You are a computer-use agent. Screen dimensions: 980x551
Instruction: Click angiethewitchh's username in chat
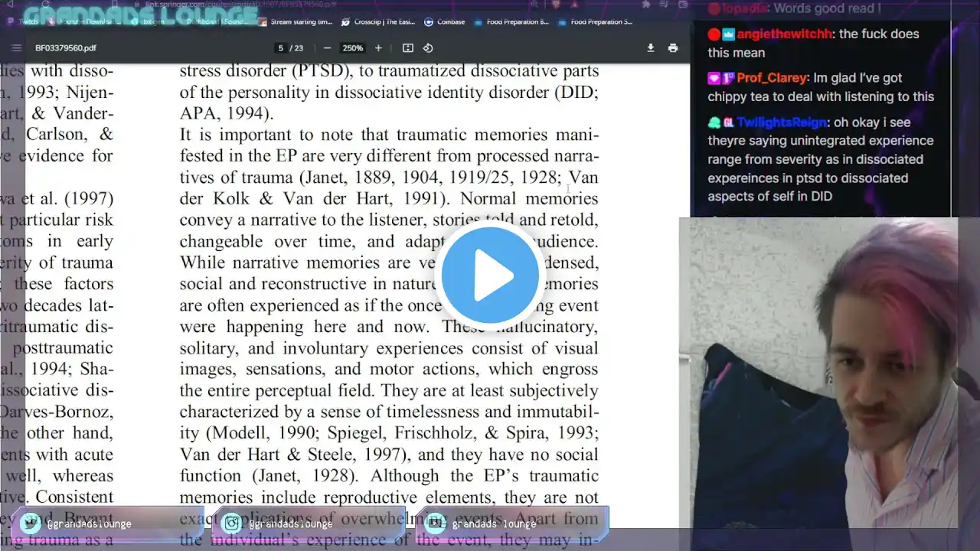pos(784,34)
